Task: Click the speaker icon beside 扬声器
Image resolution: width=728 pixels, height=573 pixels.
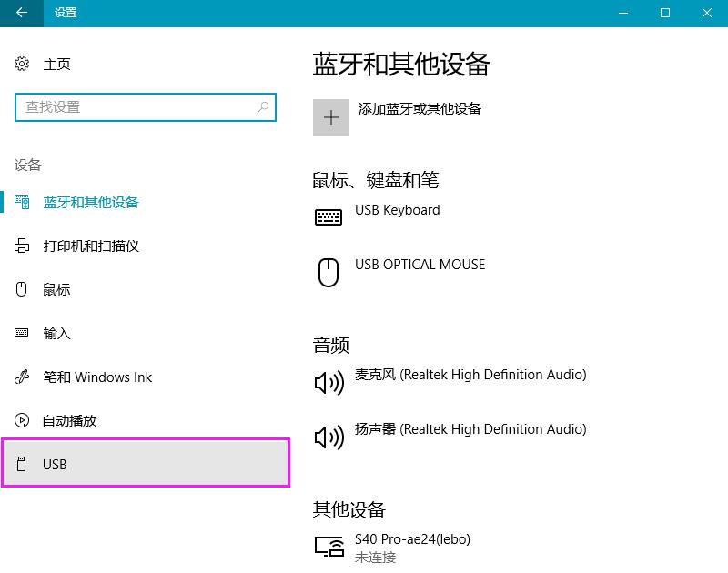Action: tap(329, 437)
